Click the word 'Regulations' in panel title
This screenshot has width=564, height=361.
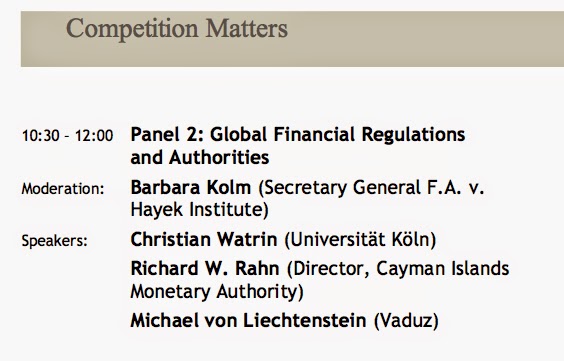click(413, 135)
